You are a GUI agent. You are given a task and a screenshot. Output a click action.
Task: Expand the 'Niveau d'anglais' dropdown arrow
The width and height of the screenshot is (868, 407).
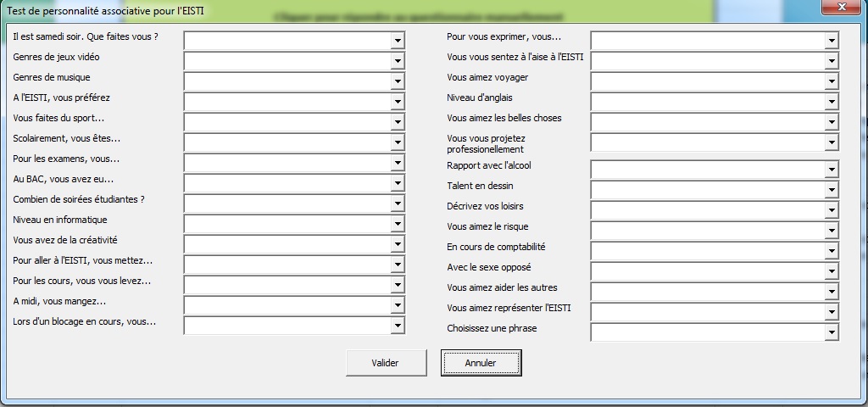831,102
